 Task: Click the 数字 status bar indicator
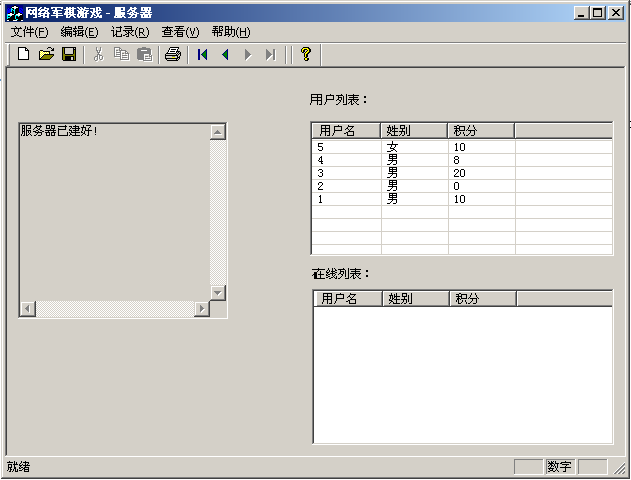point(559,467)
